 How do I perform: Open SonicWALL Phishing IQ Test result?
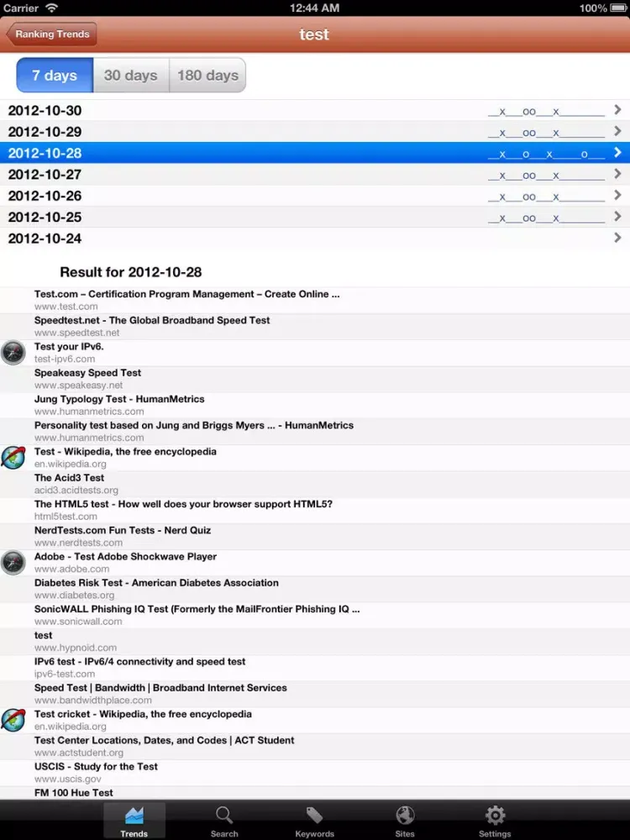click(315, 615)
